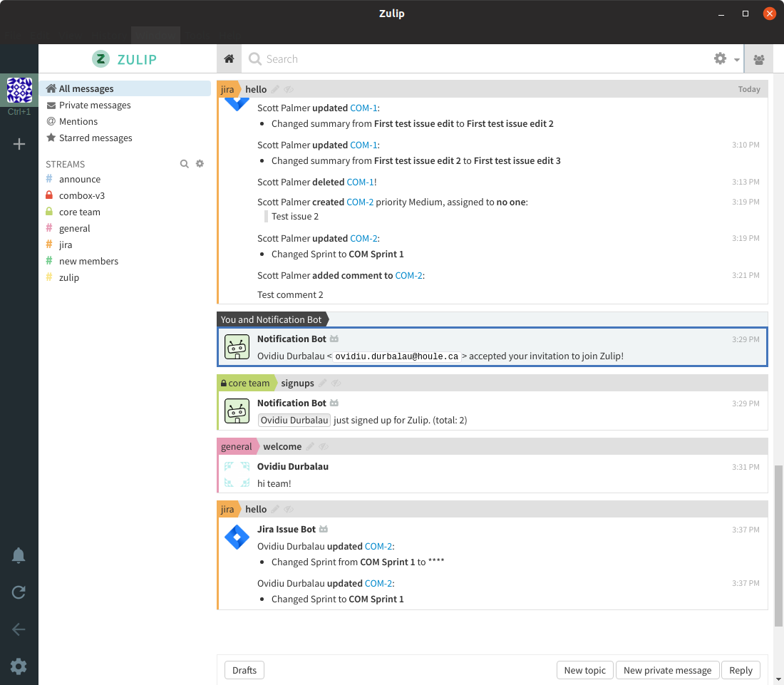Maximize the Zulip window
The image size is (784, 685).
coord(745,14)
